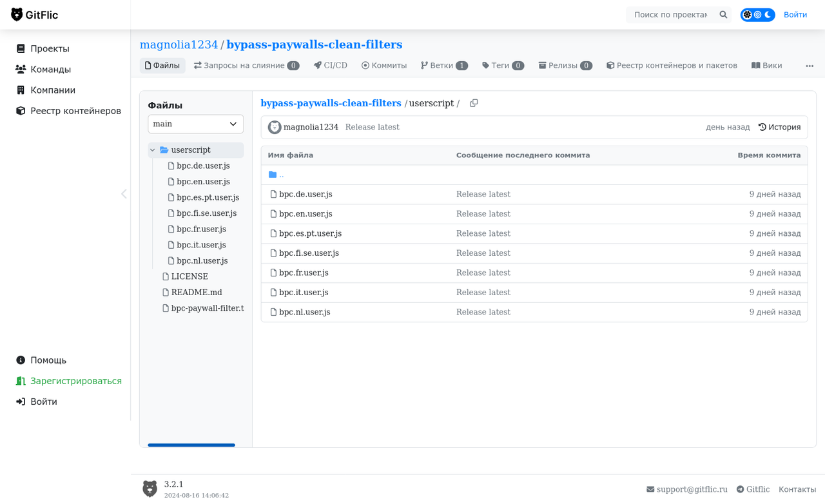
Task: Open the История commit history button
Action: click(779, 127)
